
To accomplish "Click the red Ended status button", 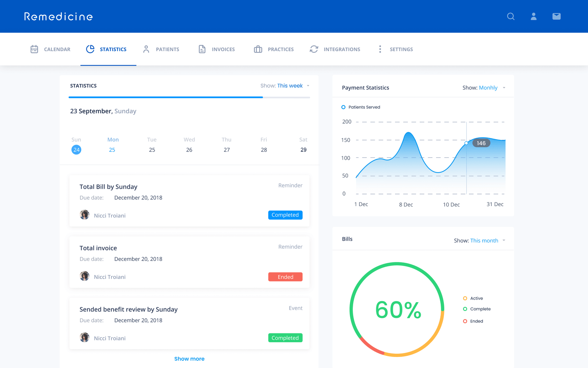I will (285, 277).
